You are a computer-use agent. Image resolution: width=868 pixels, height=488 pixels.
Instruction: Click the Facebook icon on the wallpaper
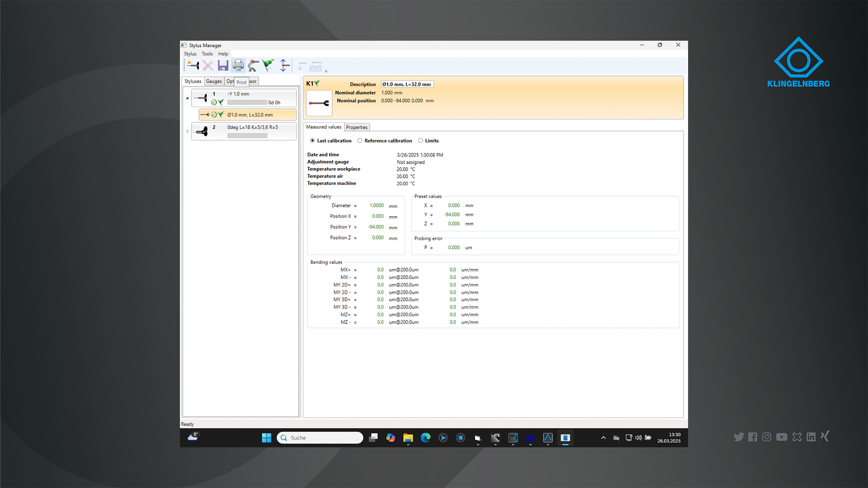tap(753, 437)
